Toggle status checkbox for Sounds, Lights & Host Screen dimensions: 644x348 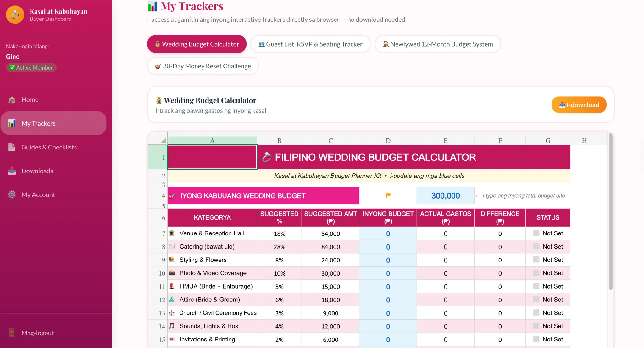click(x=536, y=326)
